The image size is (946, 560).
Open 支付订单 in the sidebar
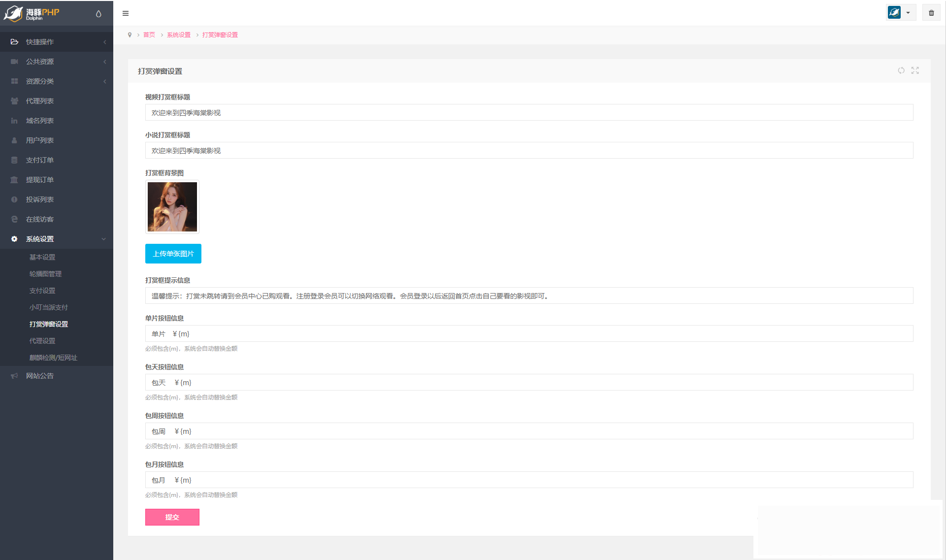(x=40, y=160)
